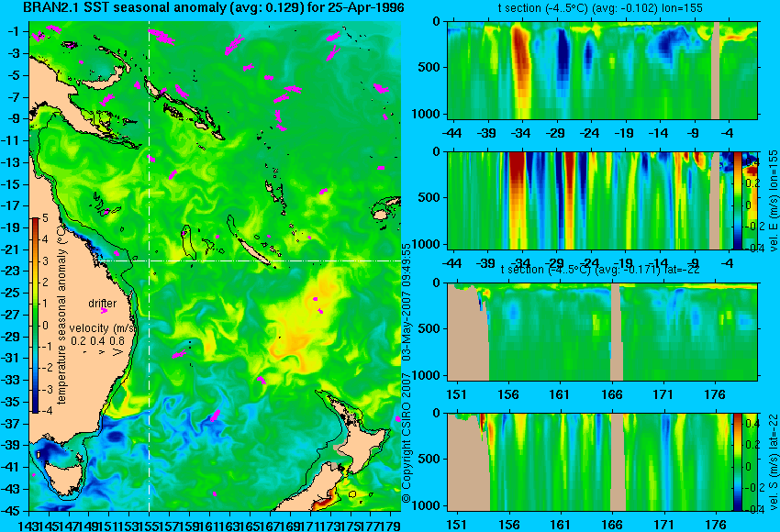The image size is (780, 532).
Task: Click the vel. E color bar for lon=155
Action: (738, 200)
